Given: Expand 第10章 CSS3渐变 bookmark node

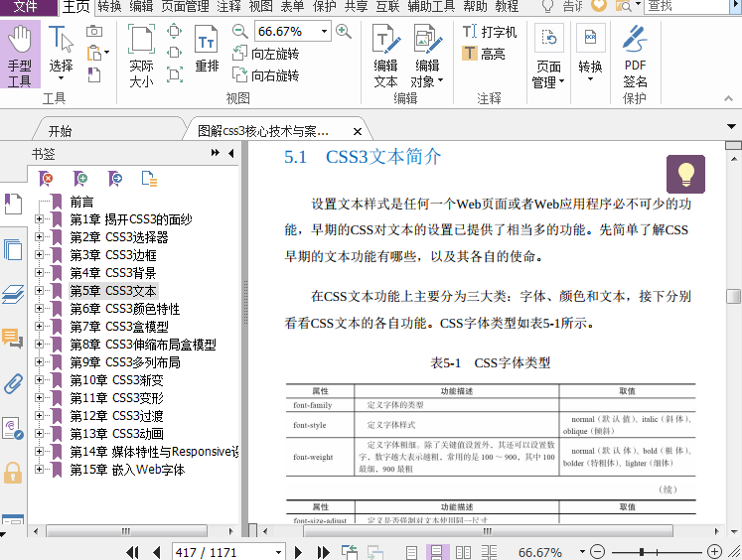Looking at the screenshot, I should click(x=40, y=380).
